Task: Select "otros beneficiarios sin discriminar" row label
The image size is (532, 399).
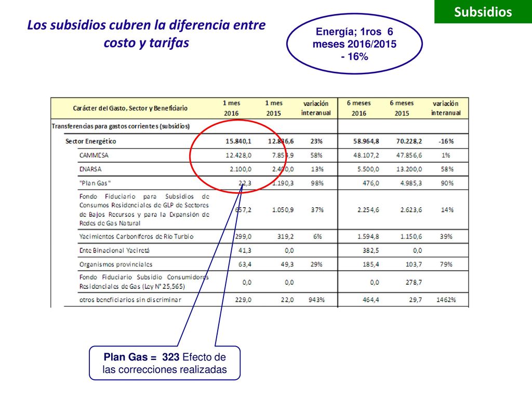Action: pyautogui.click(x=130, y=300)
